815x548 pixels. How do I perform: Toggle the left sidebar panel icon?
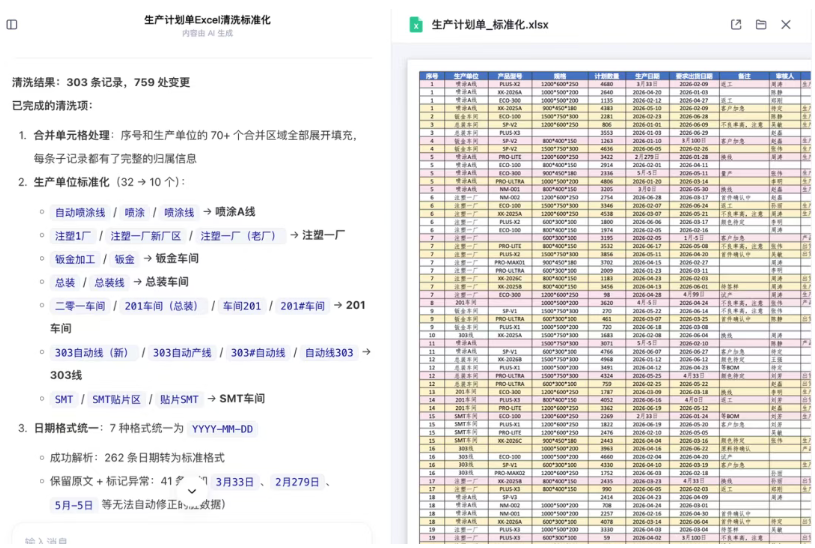click(11, 24)
